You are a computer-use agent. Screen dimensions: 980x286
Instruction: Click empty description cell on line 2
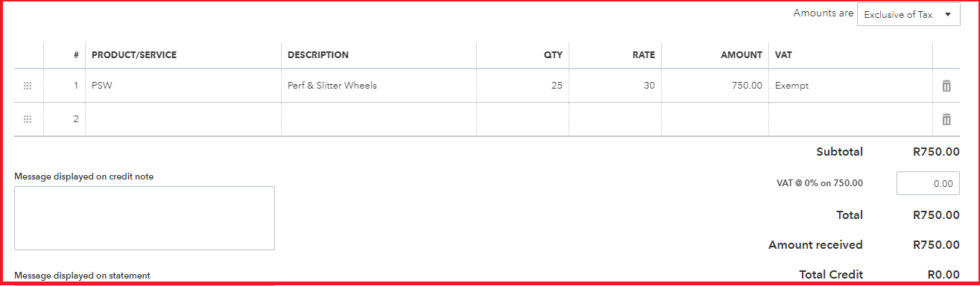click(x=379, y=119)
